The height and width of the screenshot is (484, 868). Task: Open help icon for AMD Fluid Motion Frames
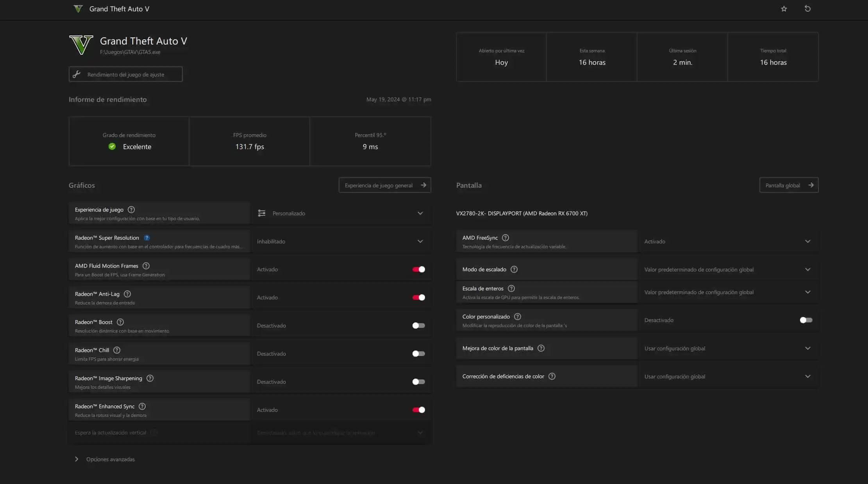click(x=146, y=266)
